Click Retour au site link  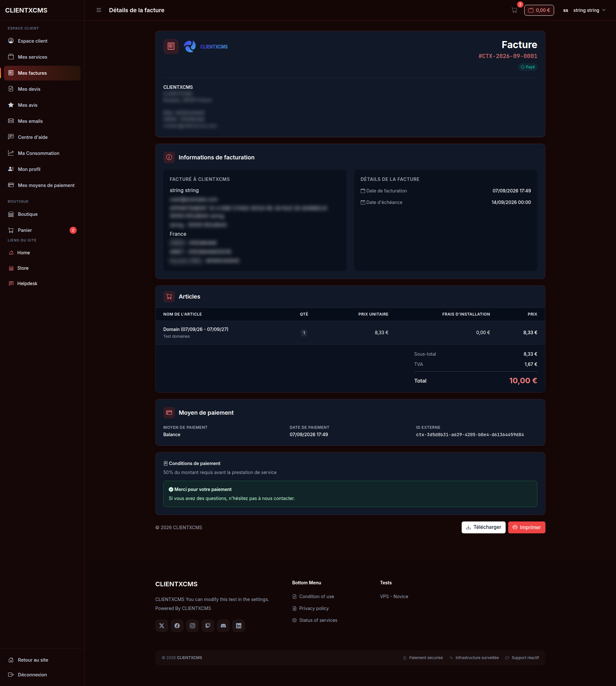coord(42,660)
